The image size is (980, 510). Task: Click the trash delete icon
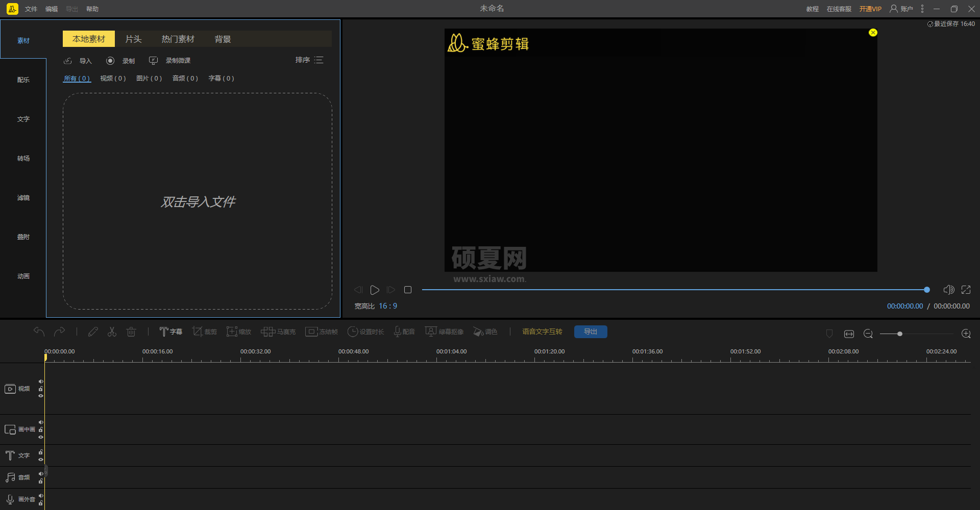[x=131, y=331]
